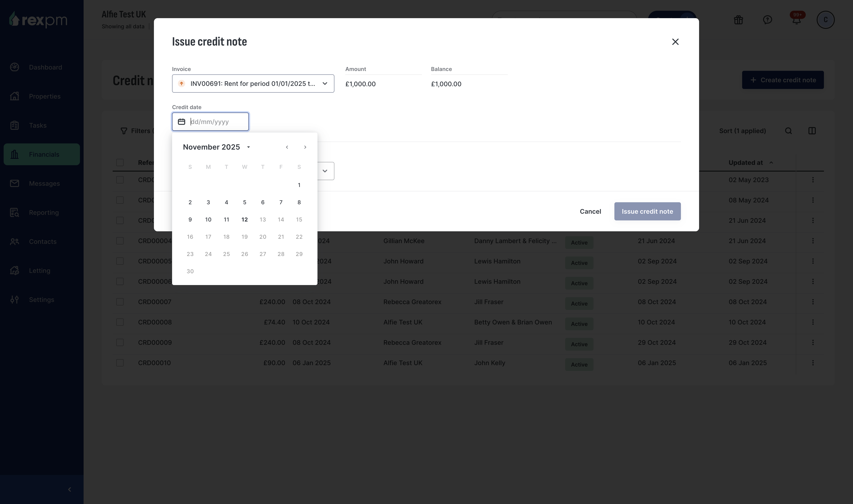853x504 pixels.
Task: Click the table search icon
Action: 788,131
